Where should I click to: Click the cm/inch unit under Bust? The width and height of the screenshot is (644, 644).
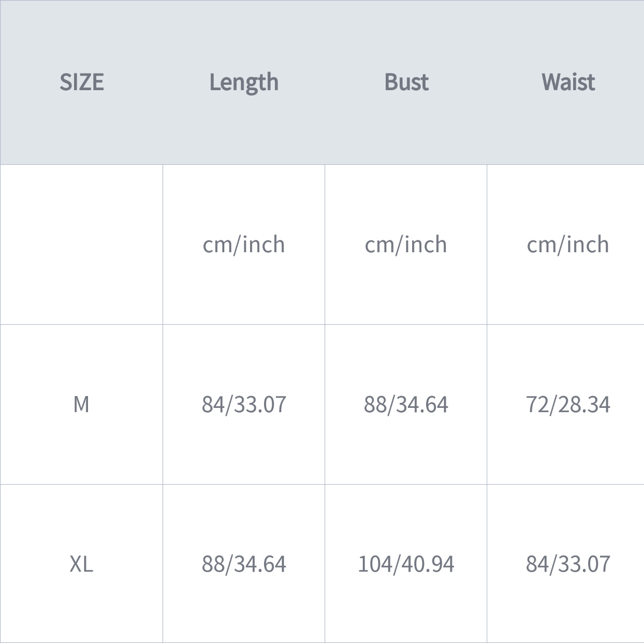406,244
